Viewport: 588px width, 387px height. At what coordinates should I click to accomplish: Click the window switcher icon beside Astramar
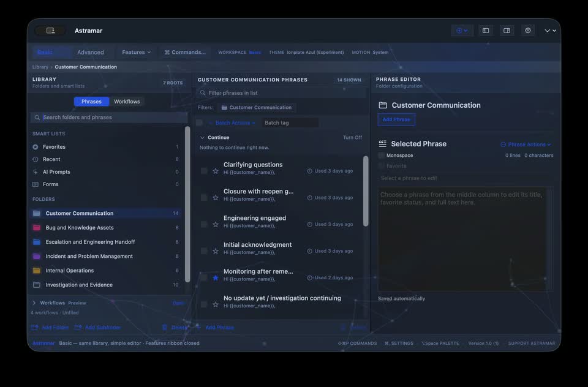point(51,31)
